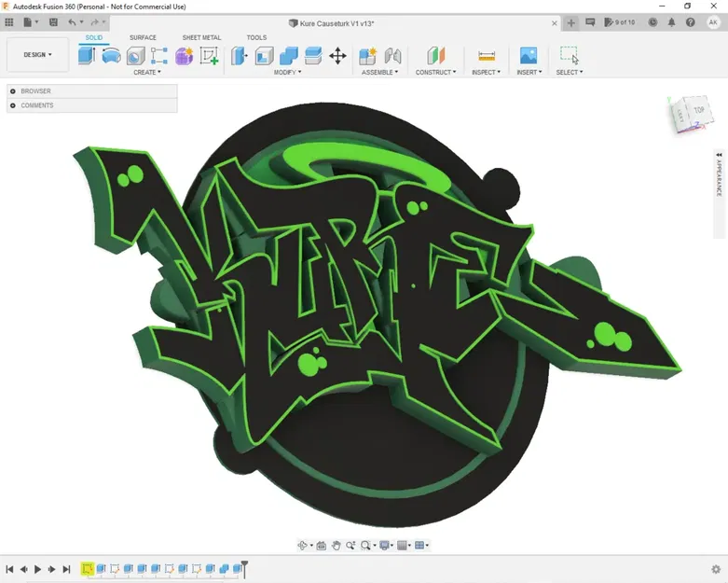This screenshot has height=583, width=728.
Task: Go to timeline beginning
Action: (9, 569)
